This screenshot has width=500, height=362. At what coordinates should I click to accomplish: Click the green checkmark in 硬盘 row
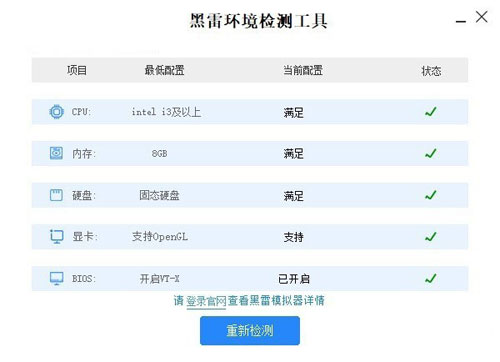(x=431, y=195)
